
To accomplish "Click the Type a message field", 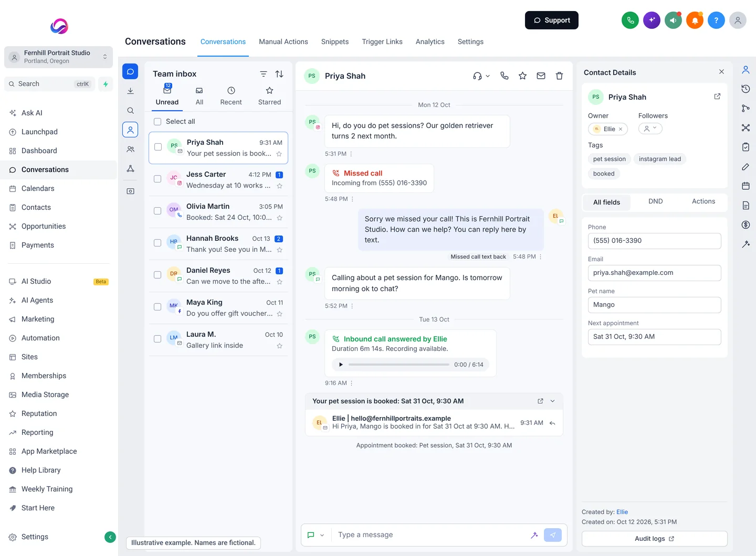I will coord(430,535).
